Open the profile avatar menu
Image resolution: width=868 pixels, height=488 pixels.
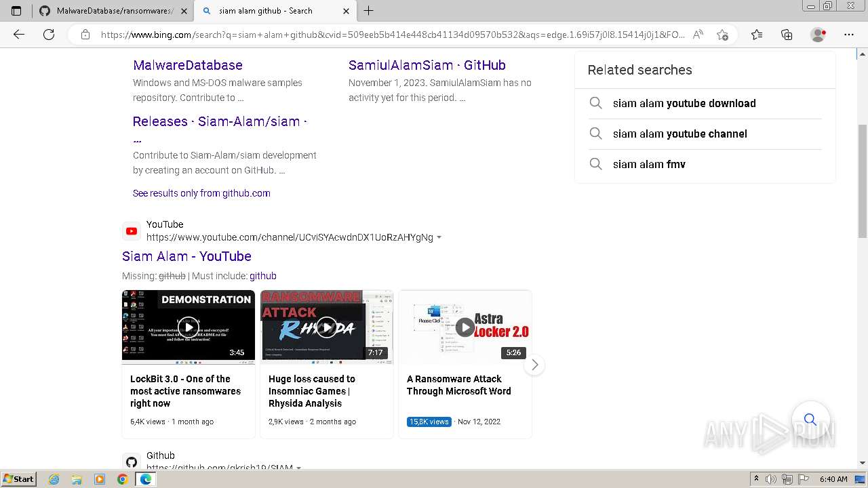(818, 35)
